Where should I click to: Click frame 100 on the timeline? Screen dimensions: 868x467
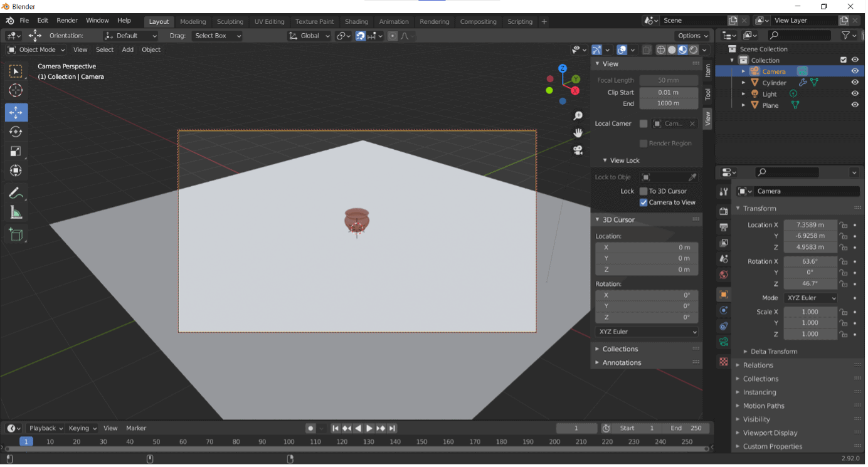coord(288,442)
